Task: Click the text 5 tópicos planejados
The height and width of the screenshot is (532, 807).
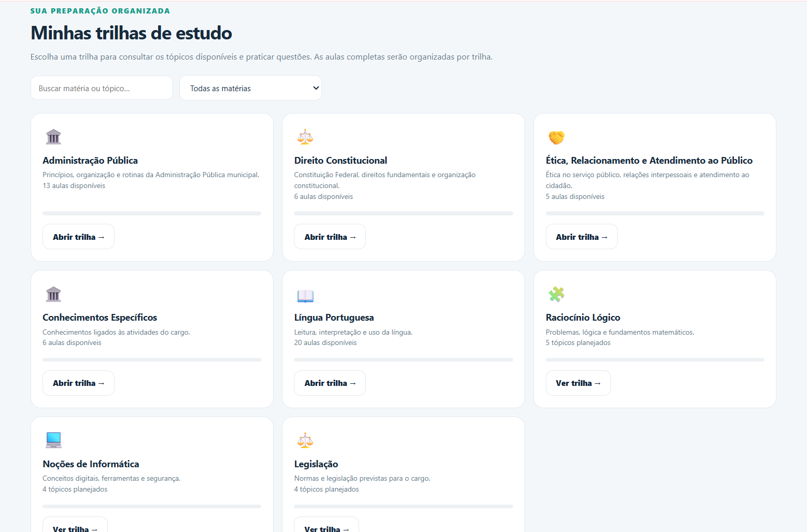Action: 578,342
